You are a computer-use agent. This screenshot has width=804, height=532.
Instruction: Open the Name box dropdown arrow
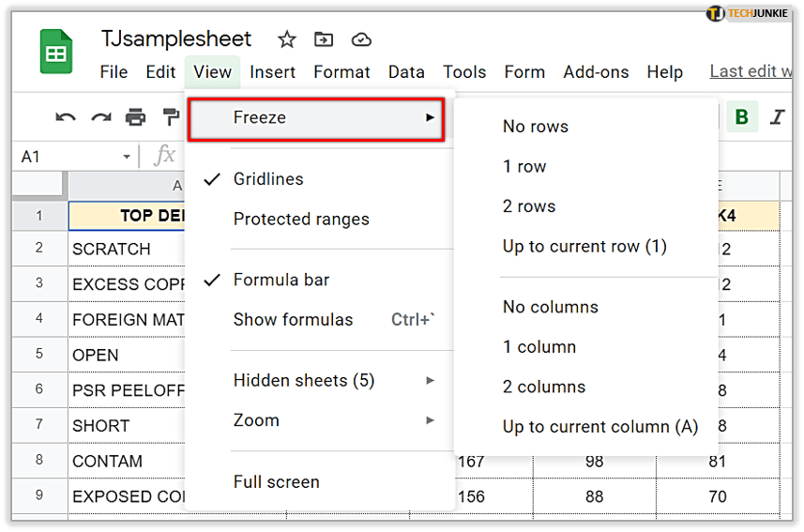pyautogui.click(x=127, y=157)
